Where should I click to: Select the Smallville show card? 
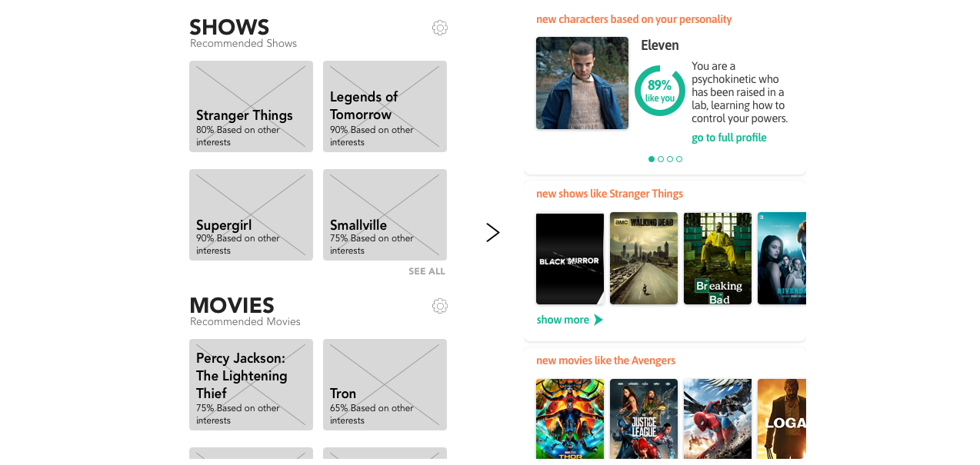pyautogui.click(x=385, y=214)
